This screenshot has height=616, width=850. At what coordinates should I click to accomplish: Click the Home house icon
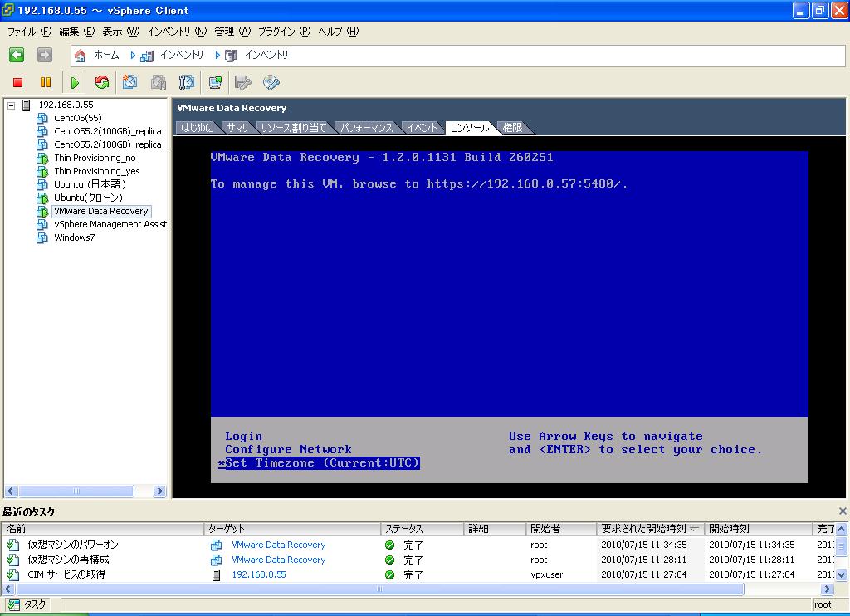click(x=80, y=56)
